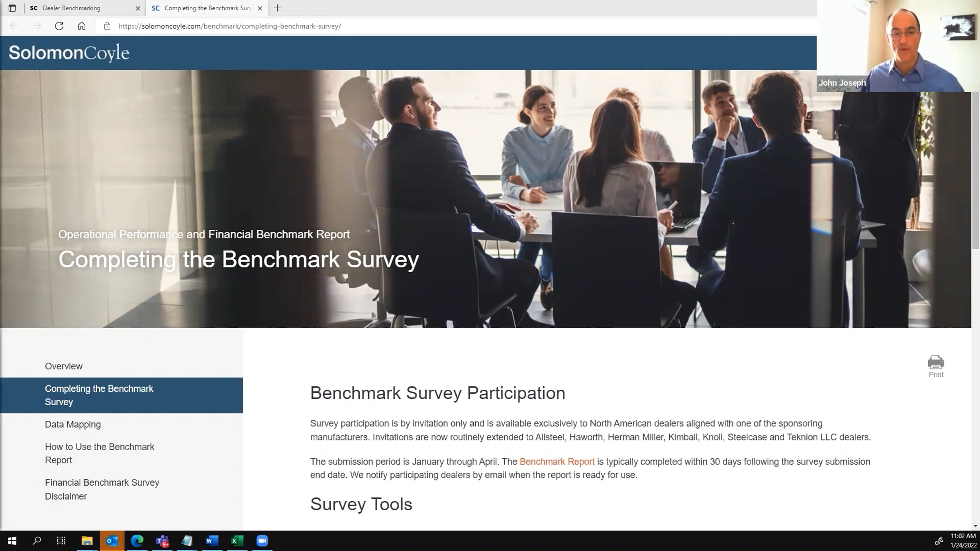Click the SolomonCoyle logo
This screenshot has height=551, width=980.
69,53
